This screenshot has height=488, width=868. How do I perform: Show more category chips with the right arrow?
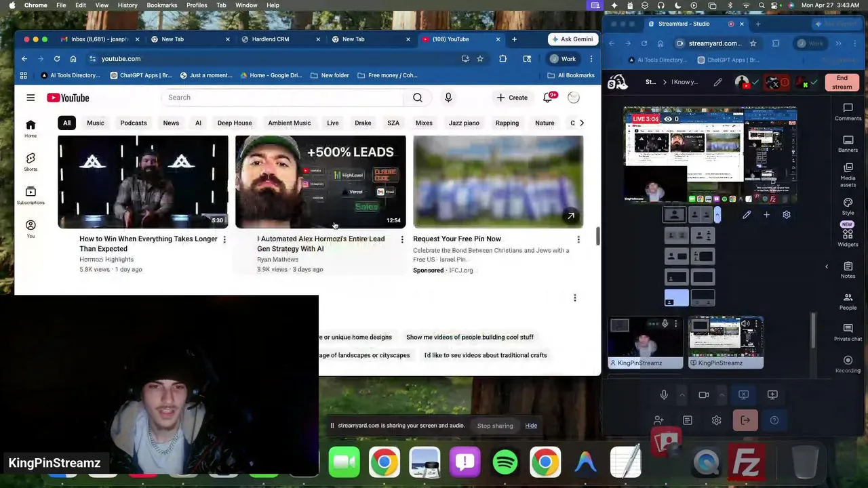tap(581, 123)
